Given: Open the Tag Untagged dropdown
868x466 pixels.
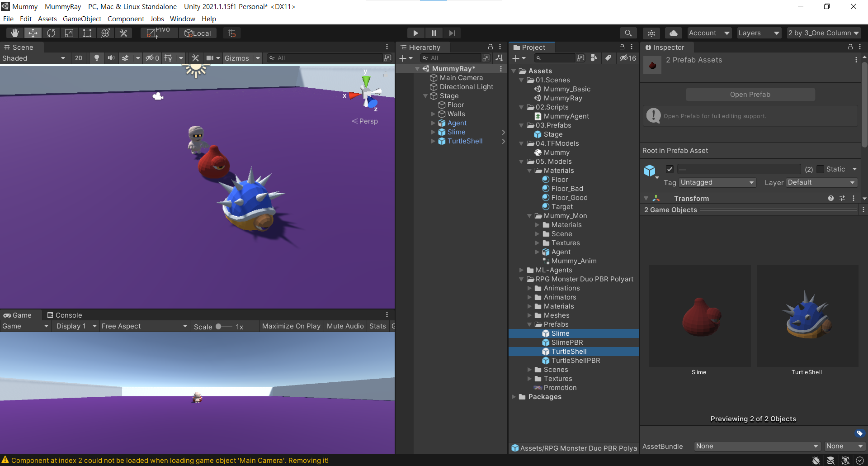Looking at the screenshot, I should [717, 182].
